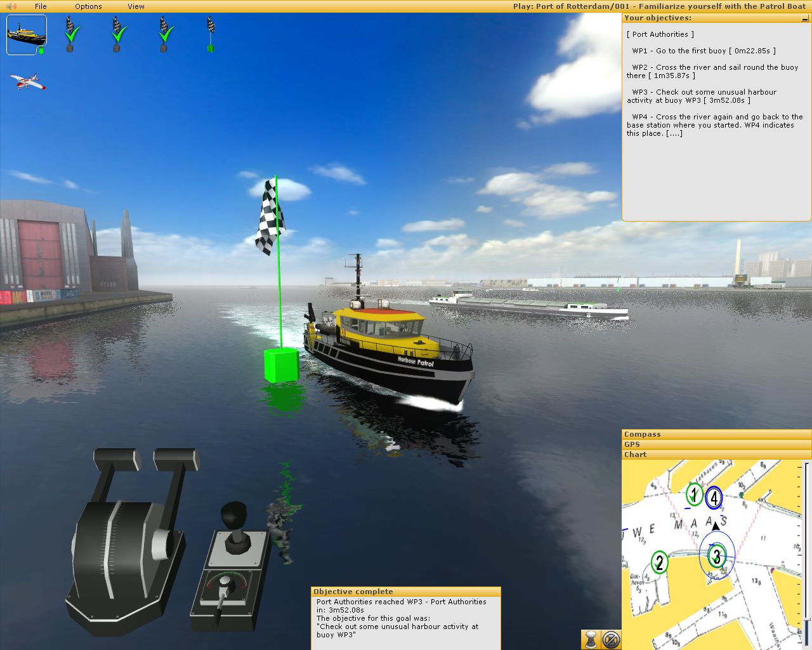Click the Objective complete panel header

pyautogui.click(x=406, y=592)
